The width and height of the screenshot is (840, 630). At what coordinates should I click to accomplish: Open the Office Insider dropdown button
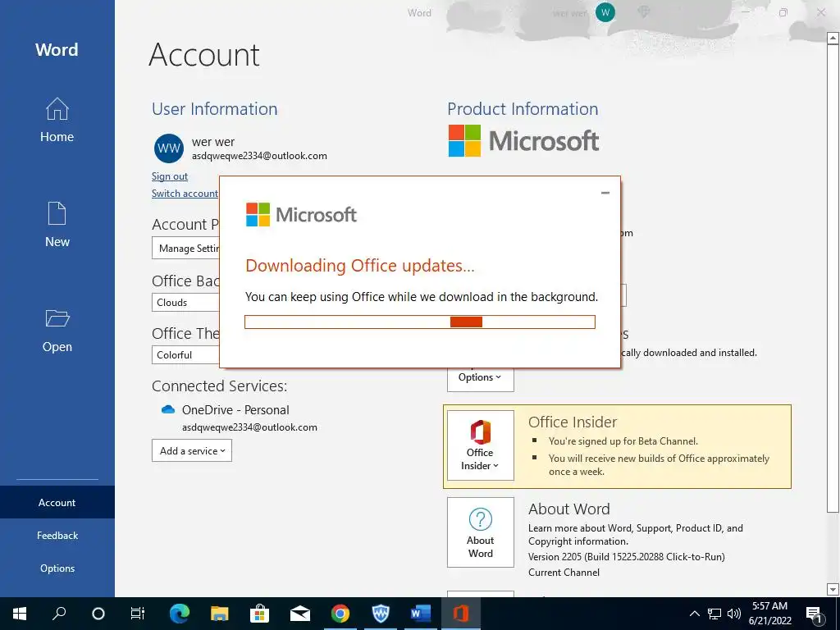point(481,445)
